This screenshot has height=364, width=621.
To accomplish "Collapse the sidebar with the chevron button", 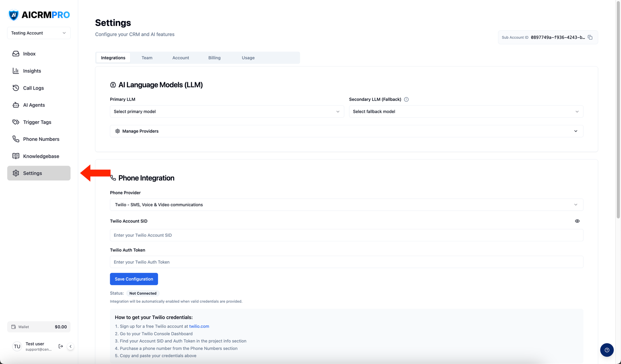I will 71,347.
